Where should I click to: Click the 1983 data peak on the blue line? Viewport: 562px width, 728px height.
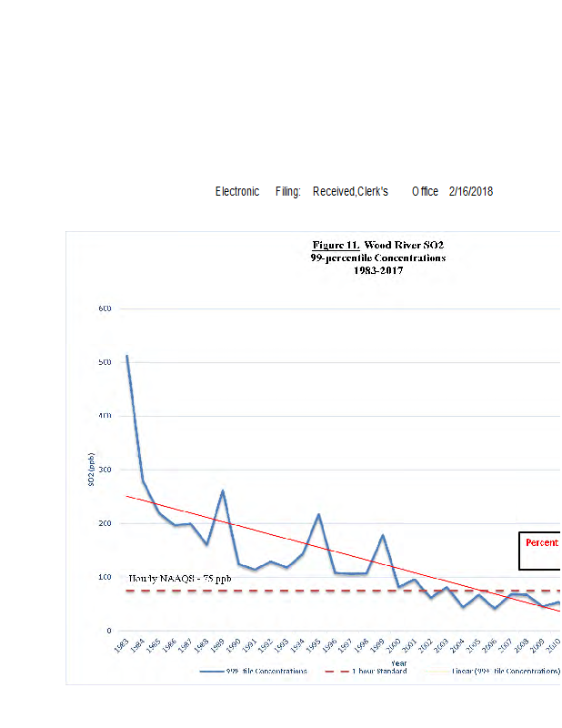[x=126, y=356]
